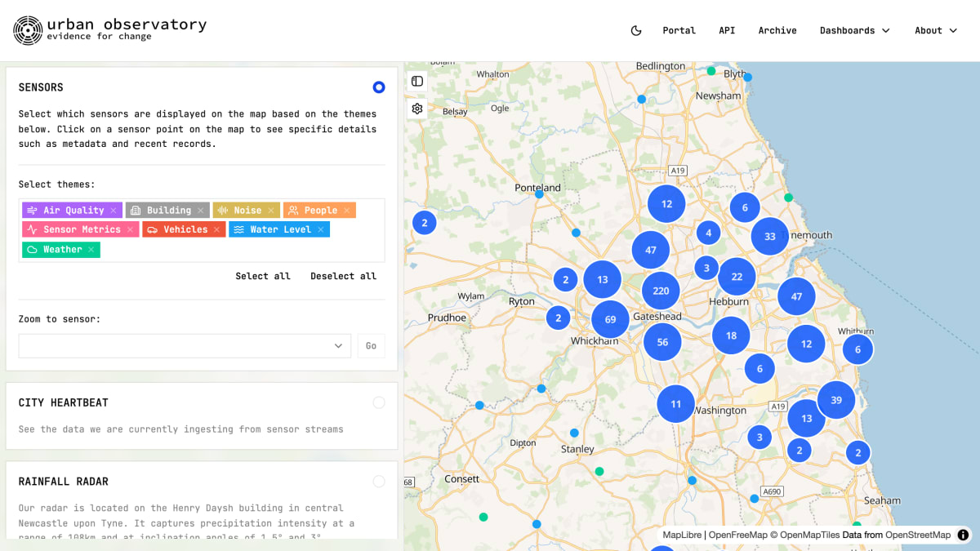Viewport: 980px width, 551px height.
Task: Remove the Building theme tag
Action: coord(200,211)
